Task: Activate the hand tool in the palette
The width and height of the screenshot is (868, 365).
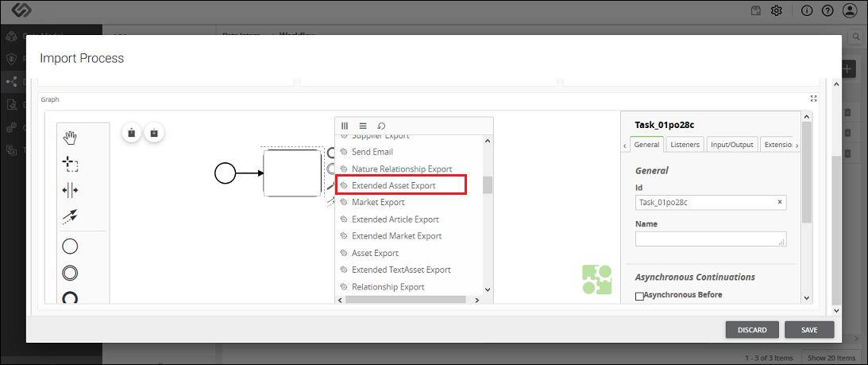Action: tap(70, 137)
